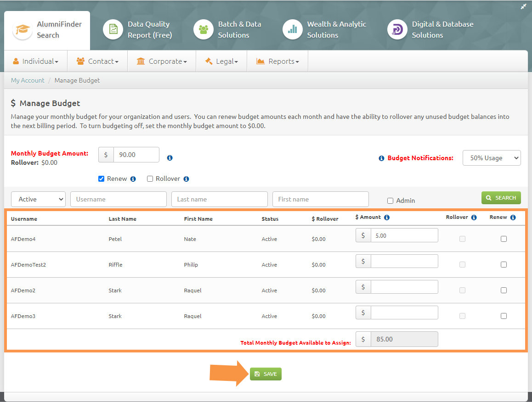Switch to the AlumniFinder Search tab

(x=47, y=30)
